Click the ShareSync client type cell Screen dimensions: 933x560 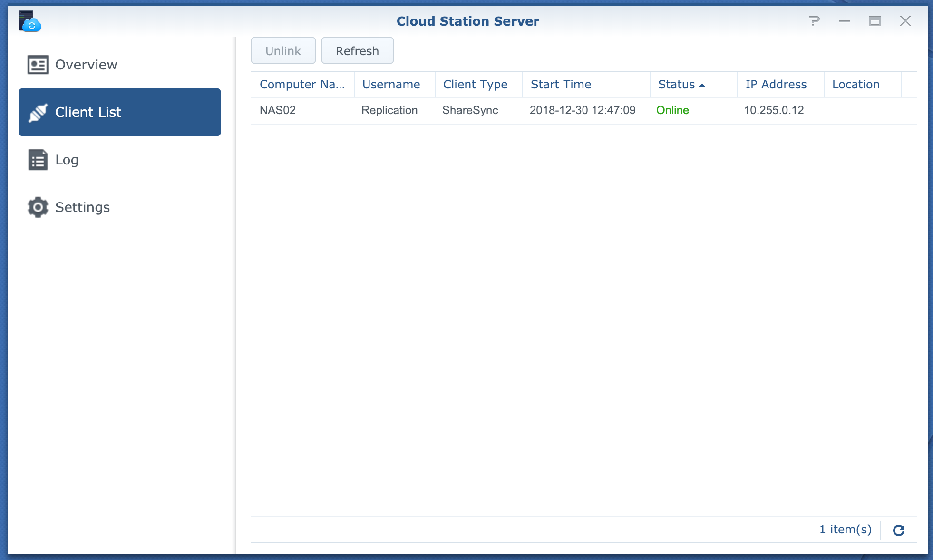470,110
